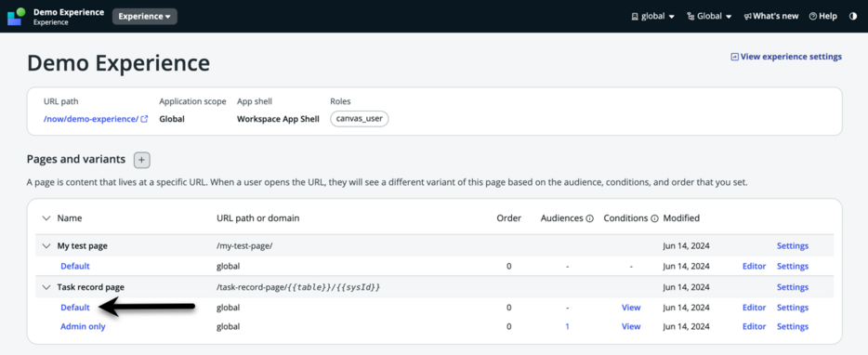Click the canvas_user role pill
This screenshot has width=868, height=355.
[360, 119]
